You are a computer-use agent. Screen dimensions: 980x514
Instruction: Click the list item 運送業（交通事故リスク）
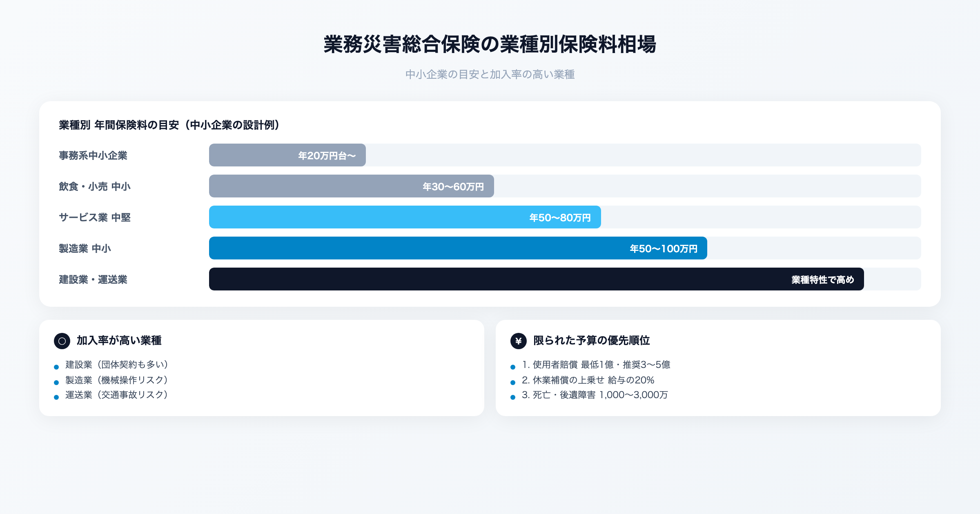117,395
